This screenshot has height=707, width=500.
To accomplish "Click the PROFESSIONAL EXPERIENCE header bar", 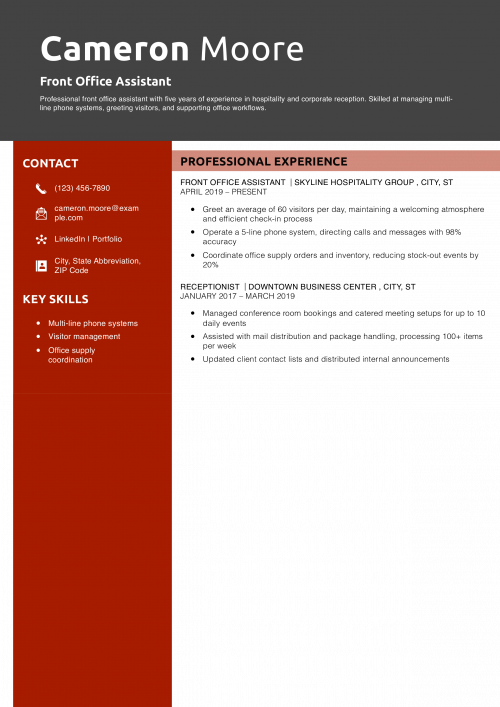I will [x=336, y=161].
